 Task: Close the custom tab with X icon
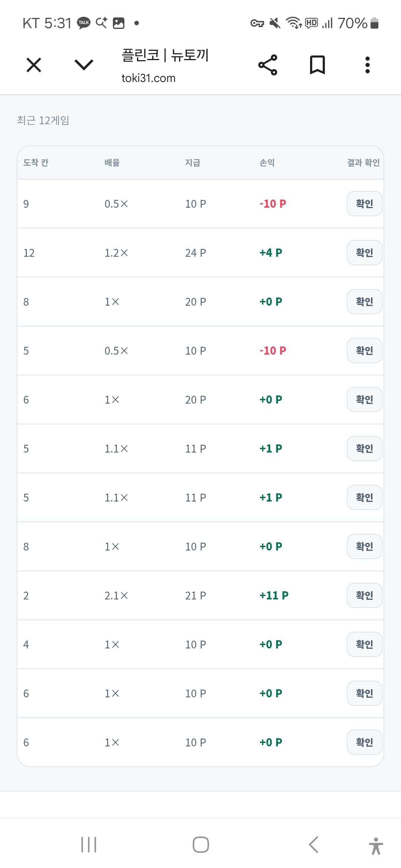tap(34, 65)
